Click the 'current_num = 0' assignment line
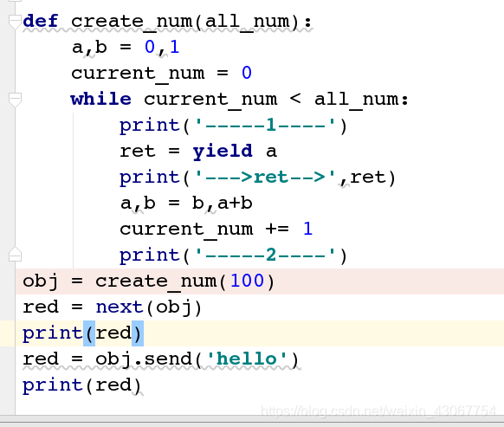Image resolution: width=504 pixels, height=427 pixels. pyautogui.click(x=161, y=74)
